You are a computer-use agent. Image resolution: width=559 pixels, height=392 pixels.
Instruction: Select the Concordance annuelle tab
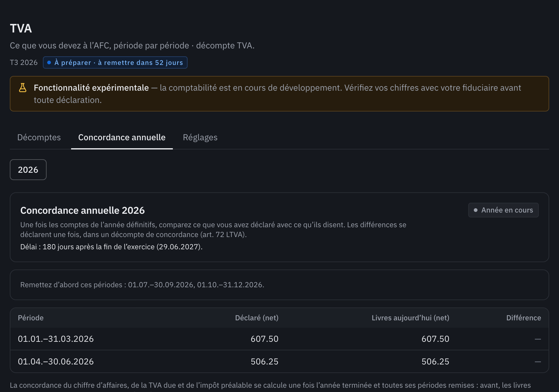122,137
